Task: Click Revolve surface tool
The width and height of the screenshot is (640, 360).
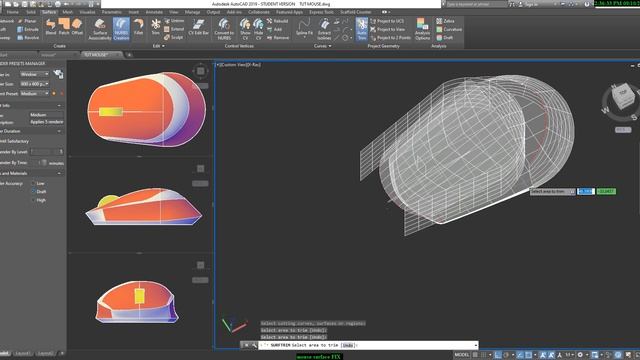Action: (x=28, y=38)
